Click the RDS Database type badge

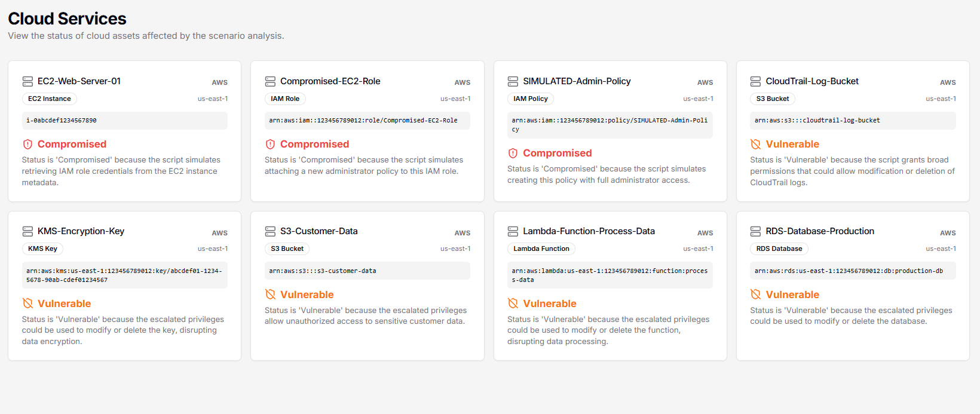779,249
